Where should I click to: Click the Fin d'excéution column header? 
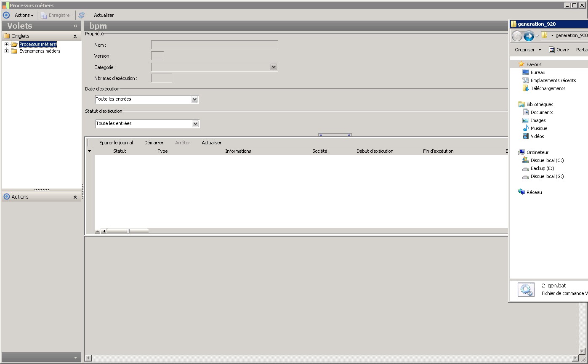pyautogui.click(x=438, y=151)
